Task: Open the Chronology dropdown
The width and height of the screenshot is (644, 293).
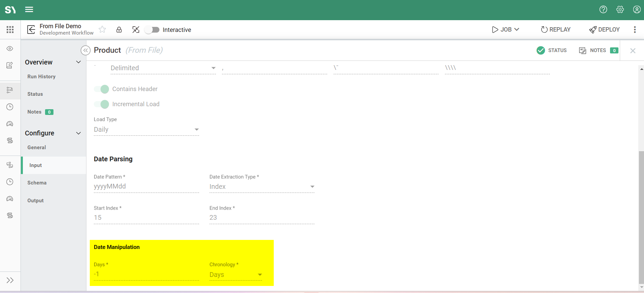Action: pos(235,275)
